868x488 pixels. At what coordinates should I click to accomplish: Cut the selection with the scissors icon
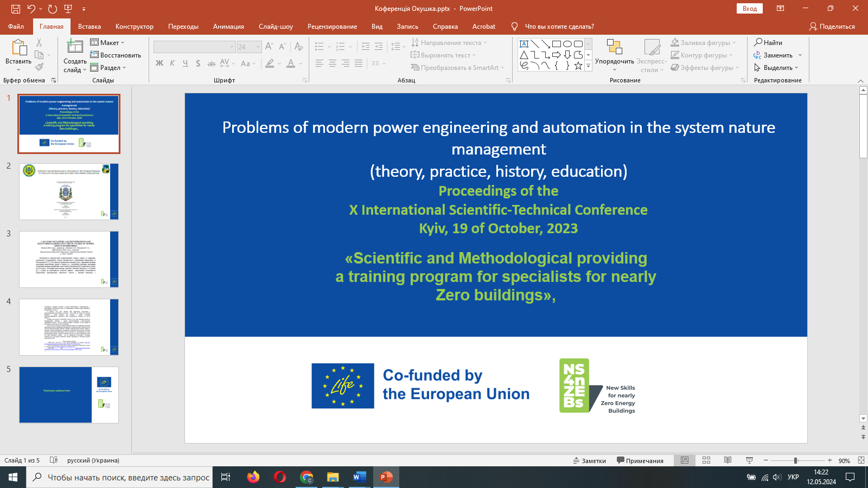click(x=39, y=42)
